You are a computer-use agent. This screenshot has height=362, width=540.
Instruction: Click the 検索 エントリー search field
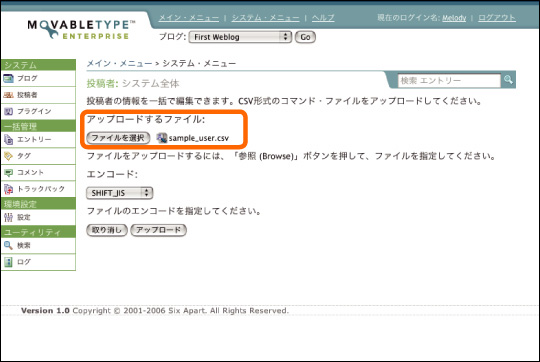click(449, 81)
